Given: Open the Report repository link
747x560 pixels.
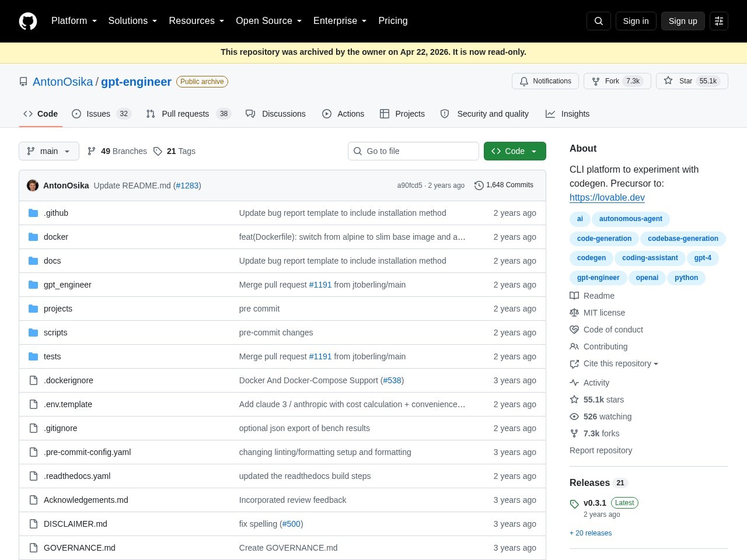Looking at the screenshot, I should (x=601, y=450).
